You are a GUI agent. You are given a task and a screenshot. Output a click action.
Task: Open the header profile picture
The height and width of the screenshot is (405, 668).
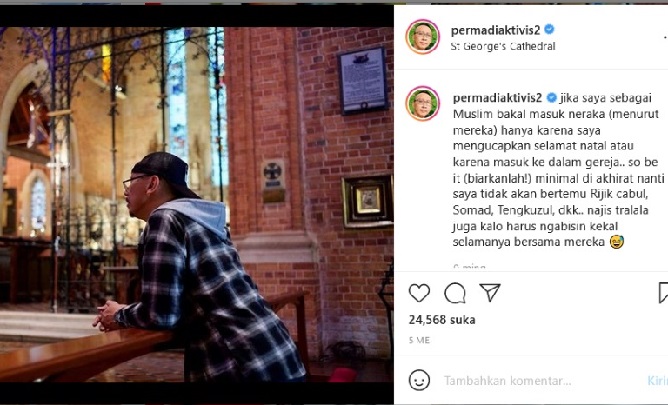[x=422, y=37]
